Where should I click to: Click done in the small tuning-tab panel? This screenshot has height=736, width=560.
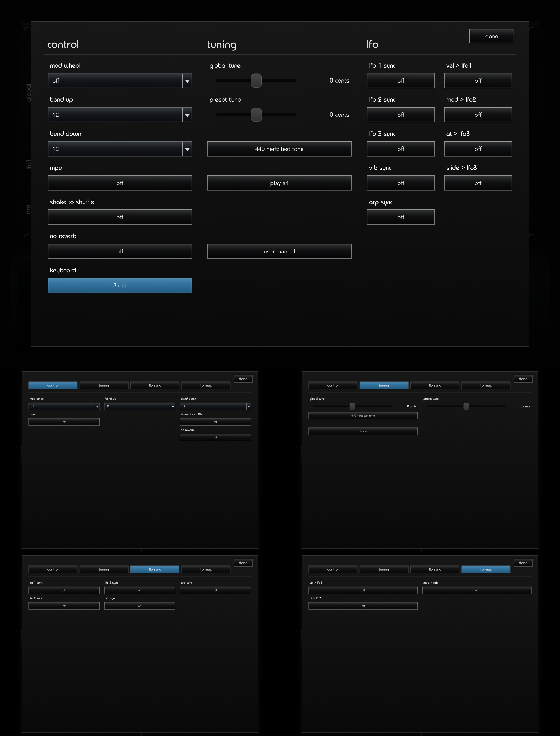pos(523,379)
